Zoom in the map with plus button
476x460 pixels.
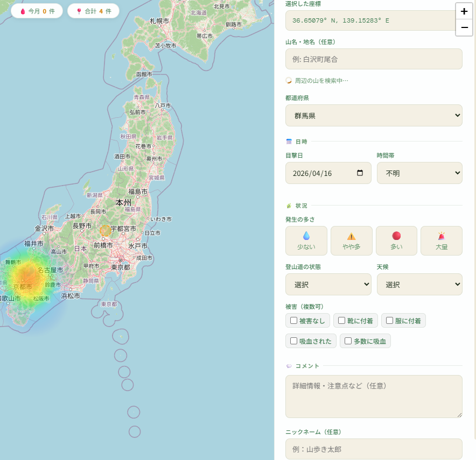pos(464,11)
